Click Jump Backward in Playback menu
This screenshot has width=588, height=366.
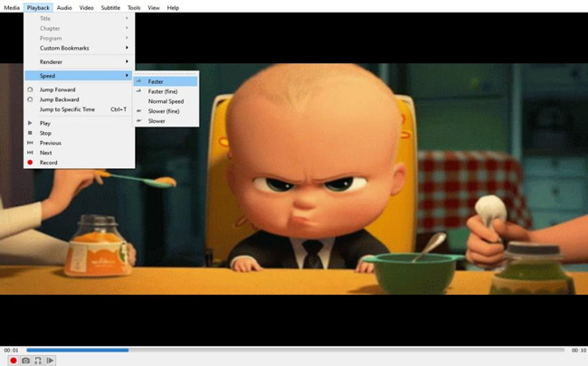pyautogui.click(x=79, y=99)
